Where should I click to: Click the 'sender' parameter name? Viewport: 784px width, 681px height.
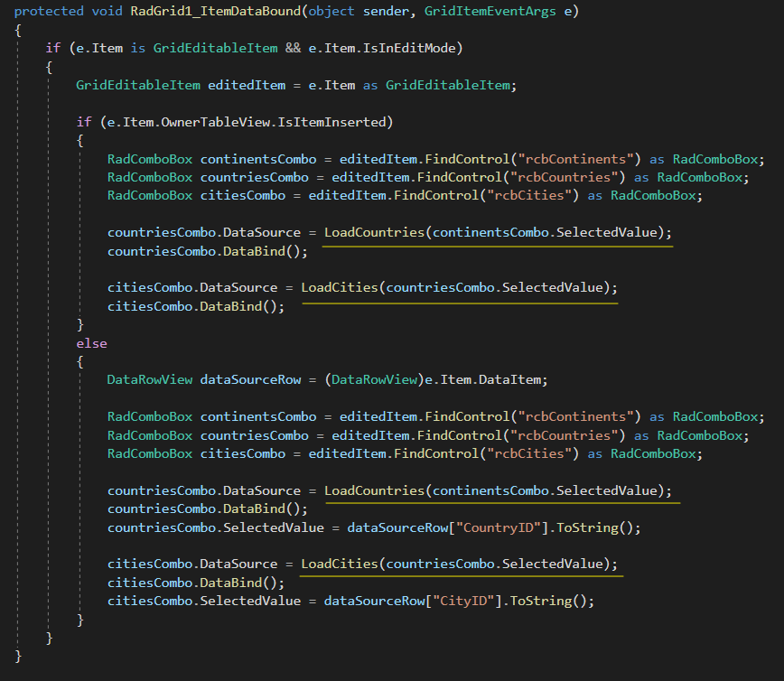click(x=386, y=12)
